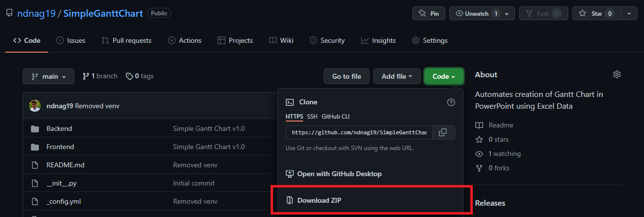Click the ndnag19 avatar thumbnail
Screen dimensions: 644x217
click(35, 106)
